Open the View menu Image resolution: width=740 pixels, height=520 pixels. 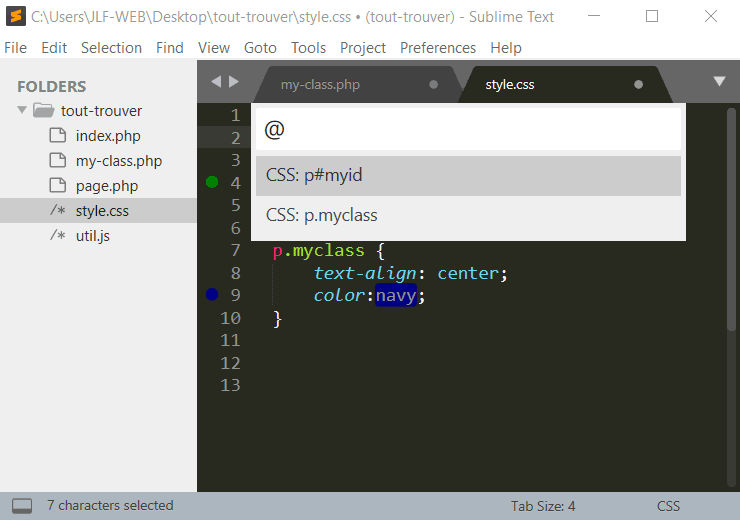tap(214, 48)
